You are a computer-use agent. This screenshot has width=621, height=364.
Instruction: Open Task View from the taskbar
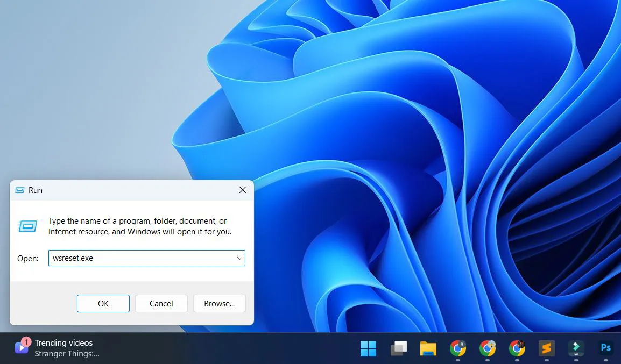click(x=398, y=349)
